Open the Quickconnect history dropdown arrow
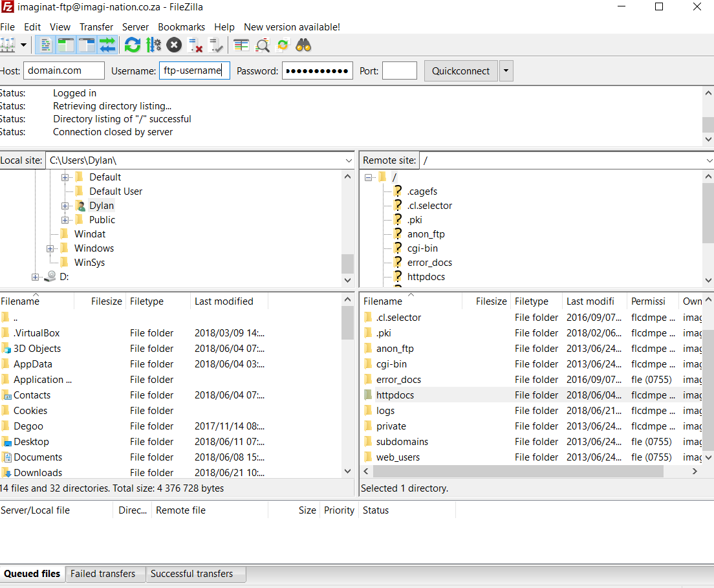Viewport: 714px width, 588px height. [506, 71]
